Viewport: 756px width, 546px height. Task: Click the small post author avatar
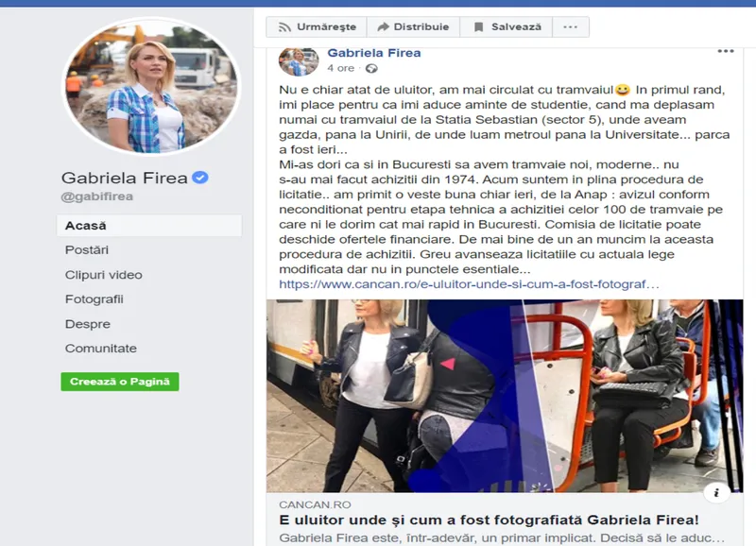coord(299,61)
